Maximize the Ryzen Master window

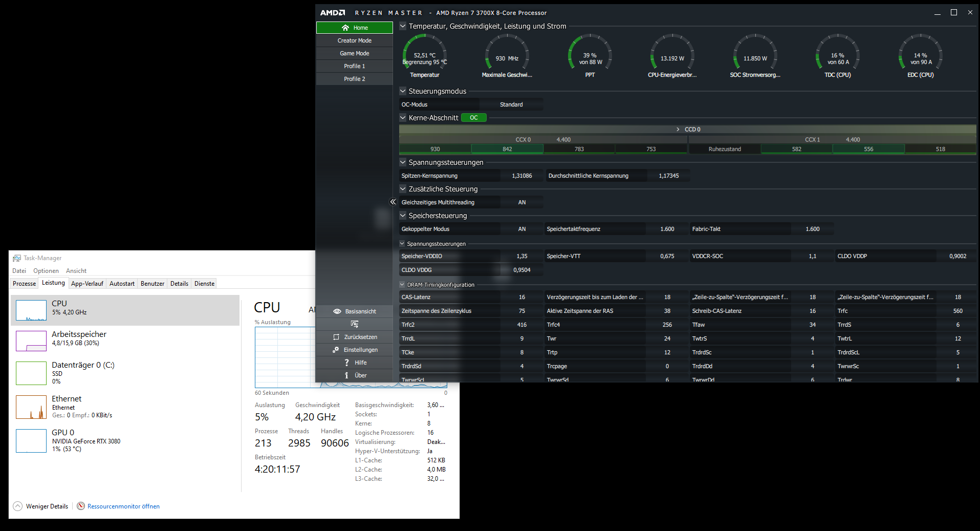[x=954, y=13]
